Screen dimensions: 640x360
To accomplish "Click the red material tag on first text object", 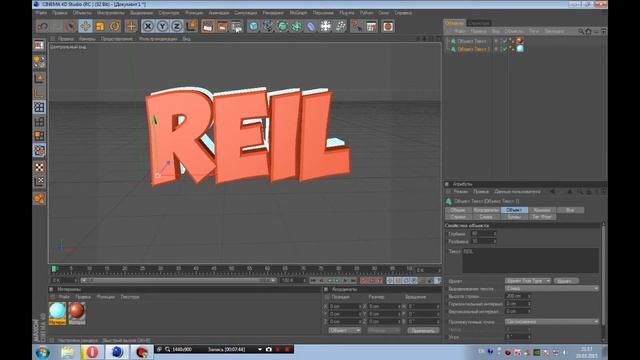I will (x=520, y=40).
